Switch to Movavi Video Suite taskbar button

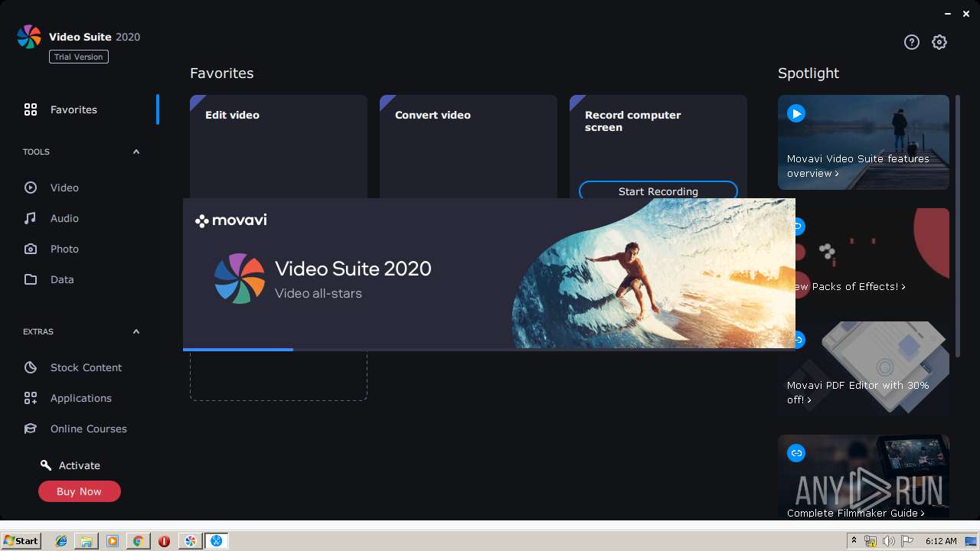click(x=191, y=541)
